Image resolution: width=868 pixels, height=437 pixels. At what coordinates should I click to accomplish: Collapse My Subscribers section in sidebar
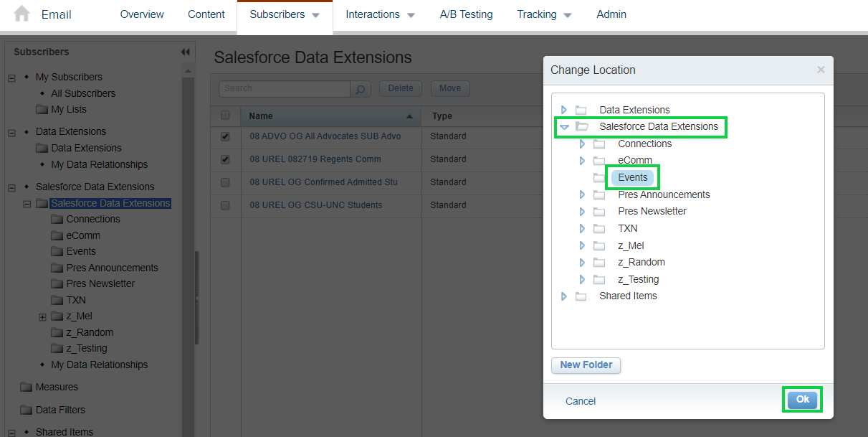11,77
